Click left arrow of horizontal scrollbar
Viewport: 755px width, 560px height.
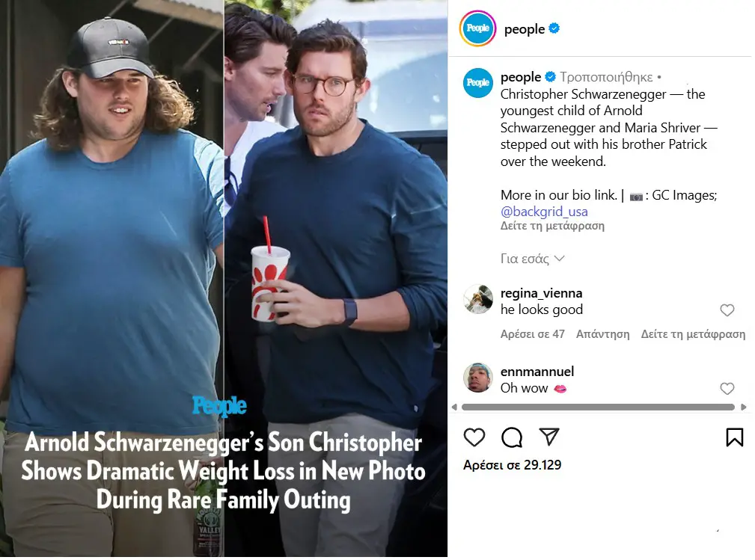pyautogui.click(x=454, y=407)
